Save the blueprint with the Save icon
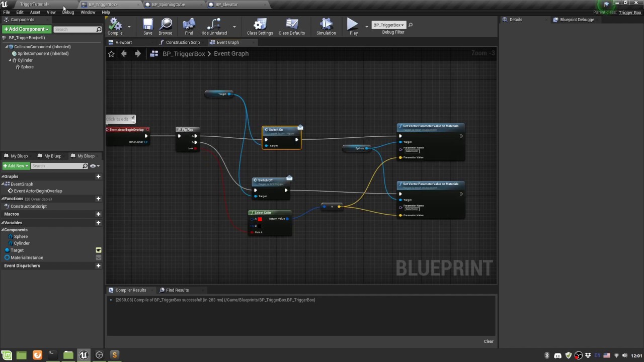This screenshot has height=362, width=644. tap(147, 25)
